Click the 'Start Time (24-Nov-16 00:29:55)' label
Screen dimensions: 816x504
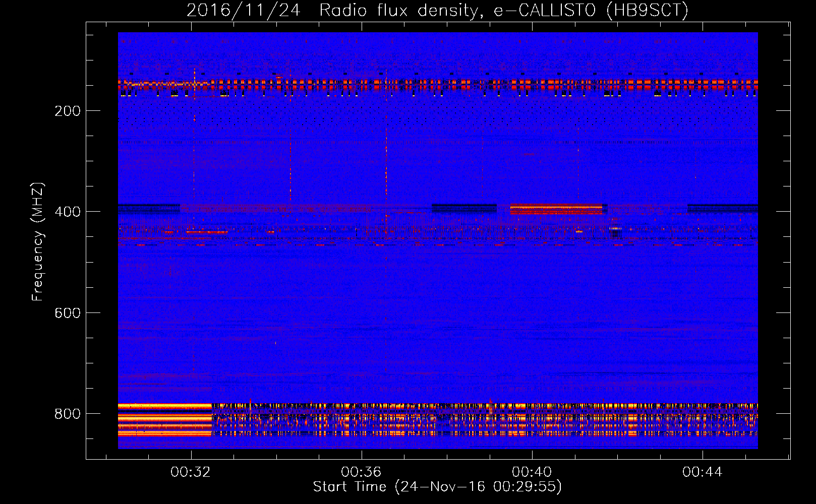(437, 487)
